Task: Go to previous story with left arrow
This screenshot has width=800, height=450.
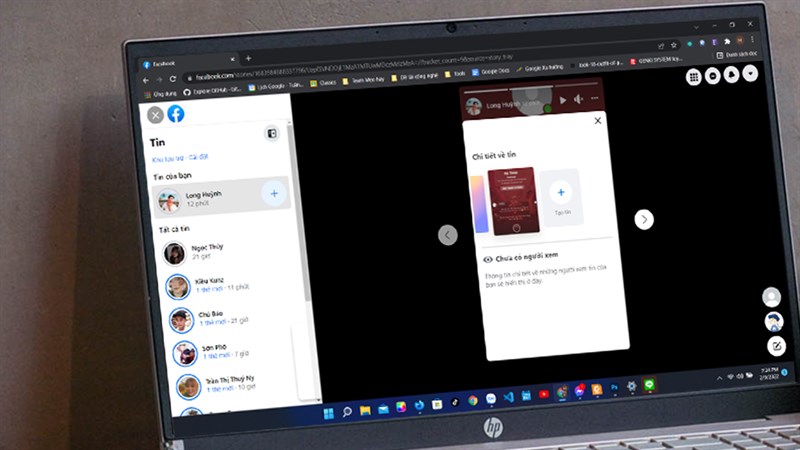Action: 447,235
